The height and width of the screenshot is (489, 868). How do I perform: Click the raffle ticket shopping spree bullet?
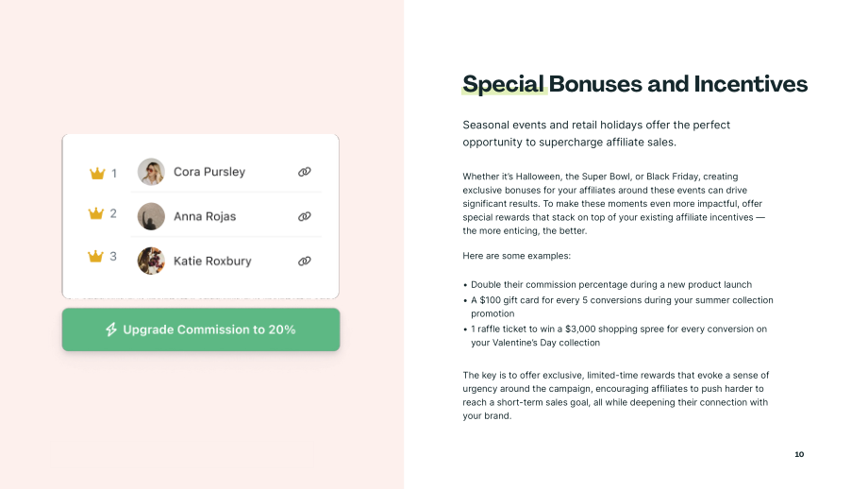pyautogui.click(x=615, y=336)
